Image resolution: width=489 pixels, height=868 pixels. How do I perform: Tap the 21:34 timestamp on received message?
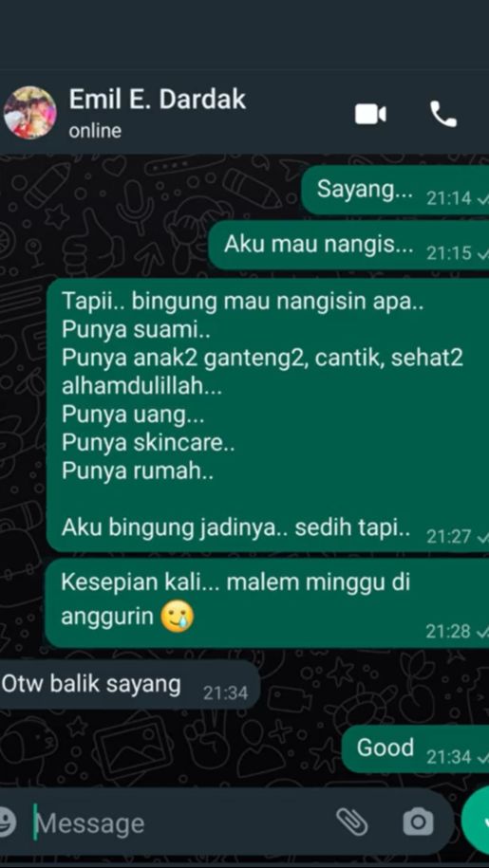pos(225,693)
